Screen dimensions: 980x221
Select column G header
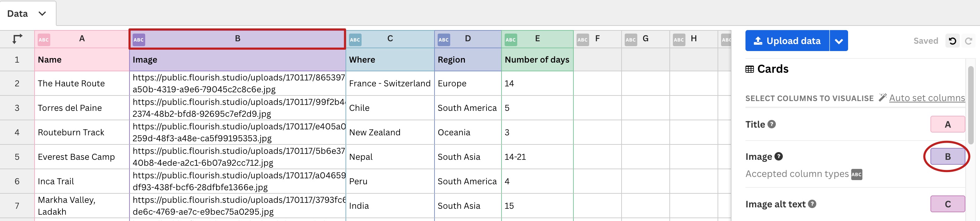pyautogui.click(x=646, y=39)
